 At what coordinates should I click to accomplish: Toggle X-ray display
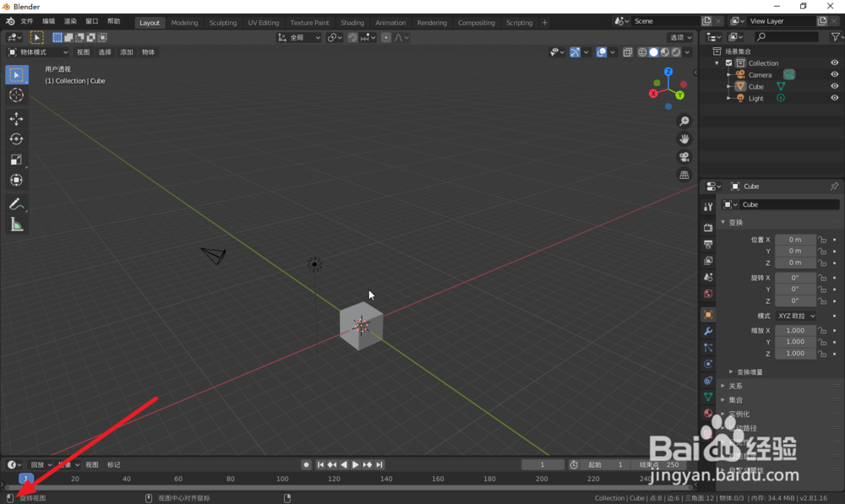(627, 52)
